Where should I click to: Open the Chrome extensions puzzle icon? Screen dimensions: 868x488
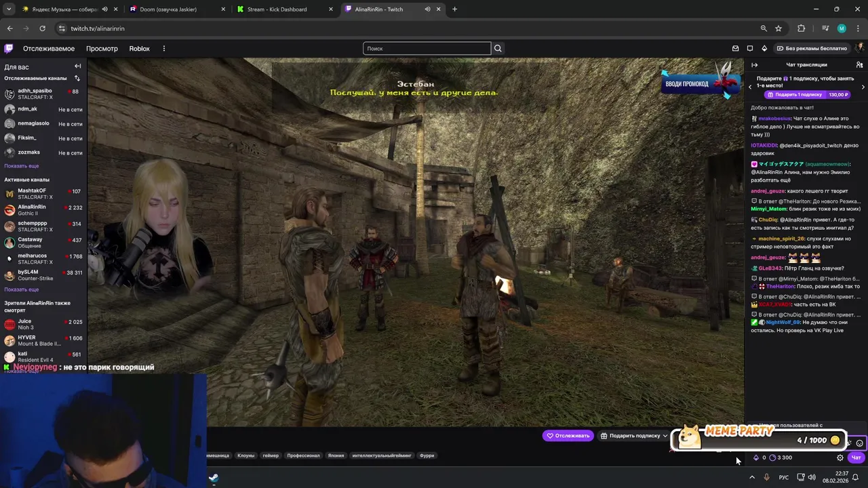click(x=802, y=28)
